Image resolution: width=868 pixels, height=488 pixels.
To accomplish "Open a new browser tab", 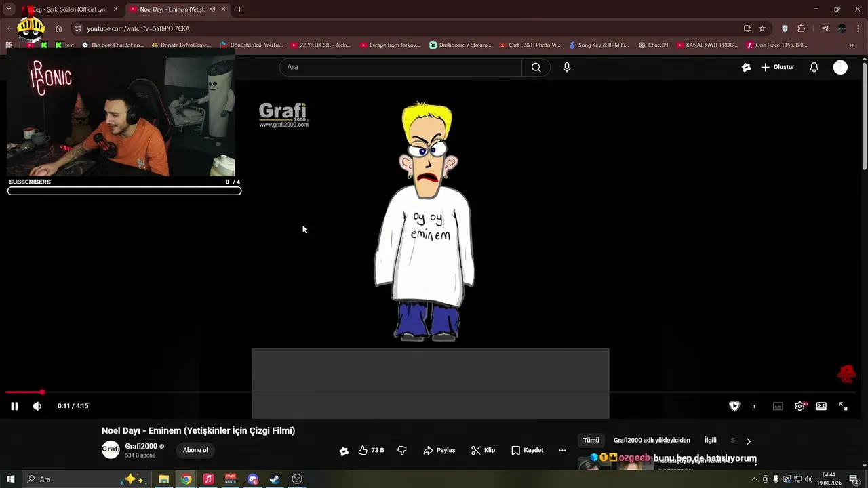I will click(239, 9).
